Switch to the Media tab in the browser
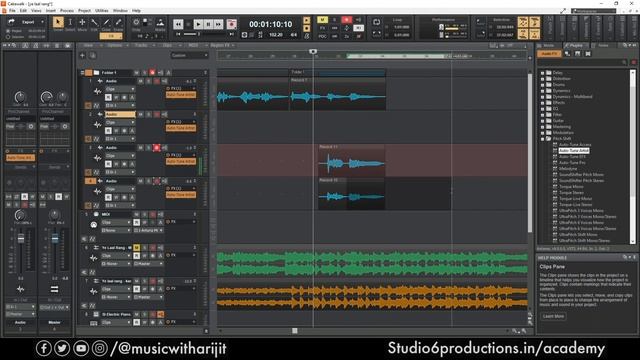The height and width of the screenshot is (360, 640). click(x=549, y=45)
